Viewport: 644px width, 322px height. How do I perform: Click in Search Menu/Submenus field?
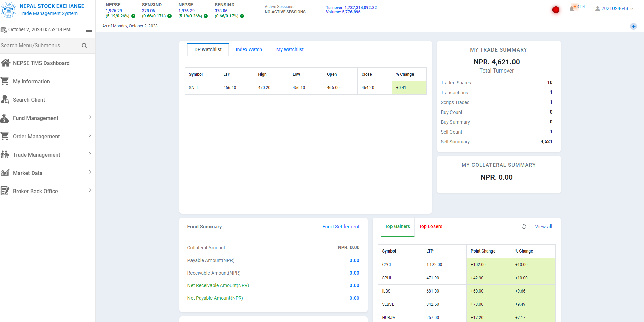point(39,46)
